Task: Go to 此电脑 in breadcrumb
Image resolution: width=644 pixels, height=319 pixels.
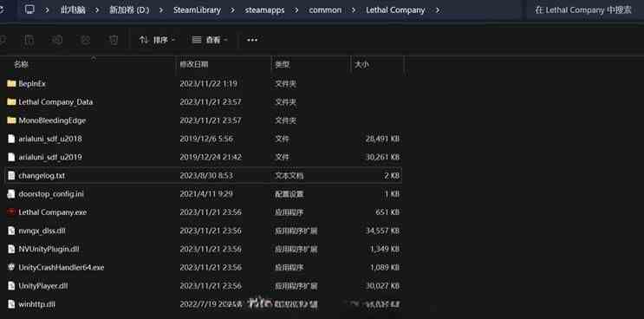Action: (73, 10)
